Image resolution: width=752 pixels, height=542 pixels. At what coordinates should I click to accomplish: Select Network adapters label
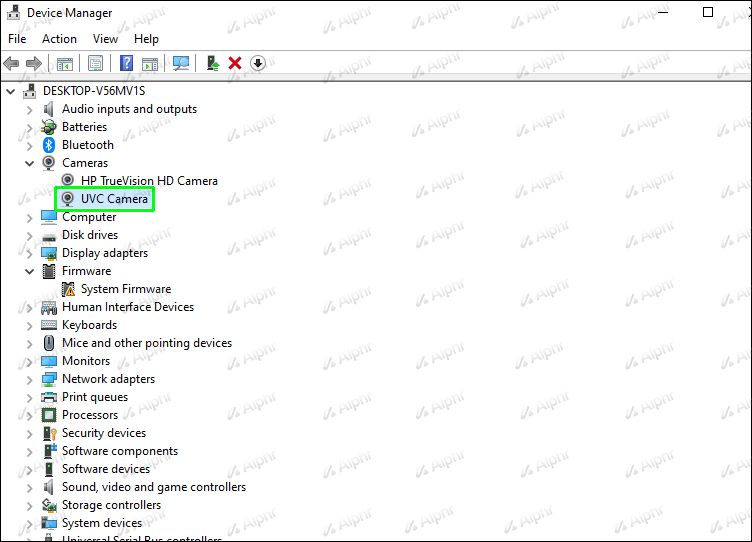click(108, 379)
